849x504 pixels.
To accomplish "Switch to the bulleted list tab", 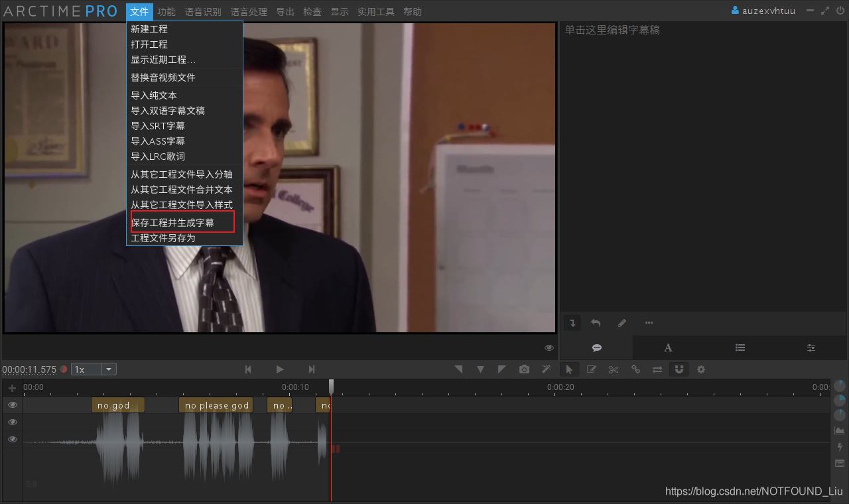I will coord(740,347).
